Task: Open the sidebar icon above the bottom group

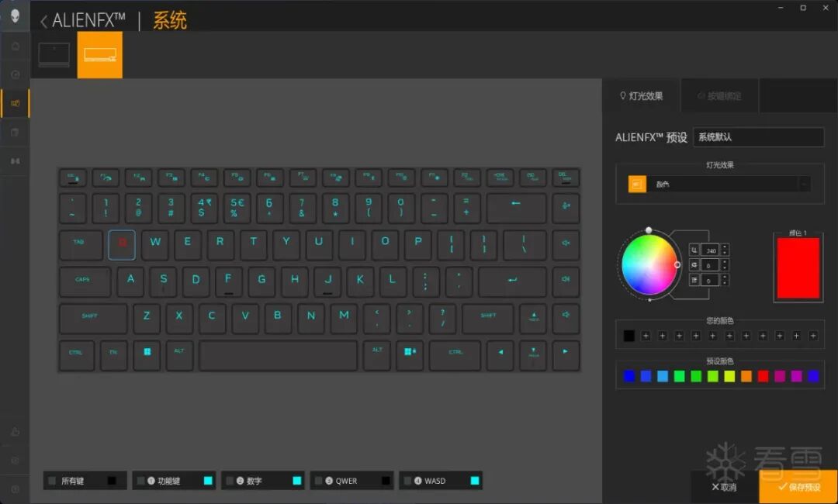Action: pos(15,161)
